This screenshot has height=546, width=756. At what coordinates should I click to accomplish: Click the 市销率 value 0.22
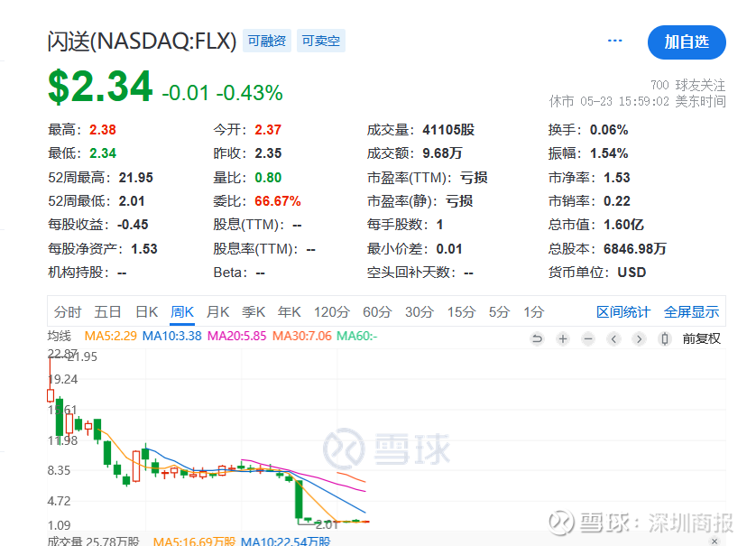coord(617,201)
